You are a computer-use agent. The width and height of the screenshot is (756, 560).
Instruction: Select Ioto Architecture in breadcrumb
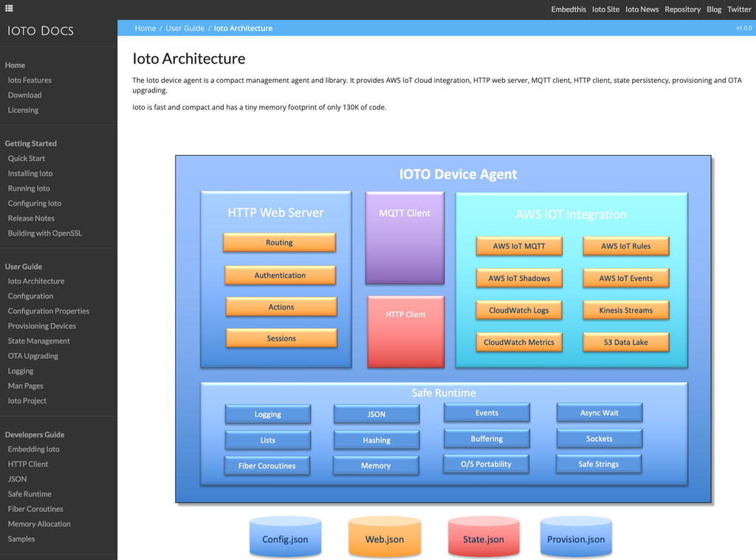click(243, 28)
